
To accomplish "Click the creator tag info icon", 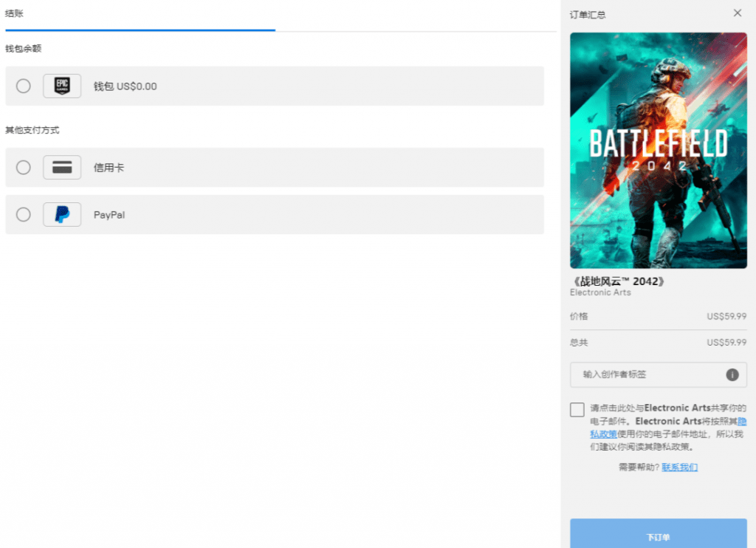I will pos(732,375).
